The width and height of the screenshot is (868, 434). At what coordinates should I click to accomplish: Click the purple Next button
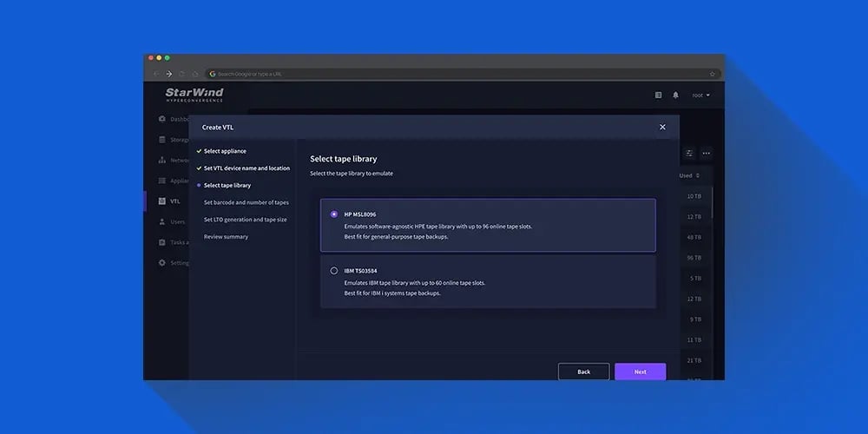[x=640, y=372]
